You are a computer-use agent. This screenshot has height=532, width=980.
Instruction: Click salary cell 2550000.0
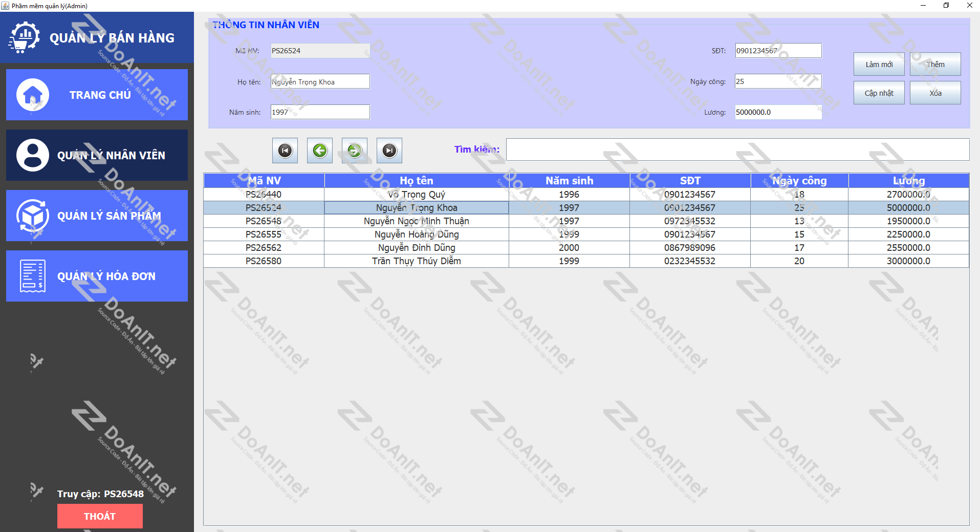(909, 248)
